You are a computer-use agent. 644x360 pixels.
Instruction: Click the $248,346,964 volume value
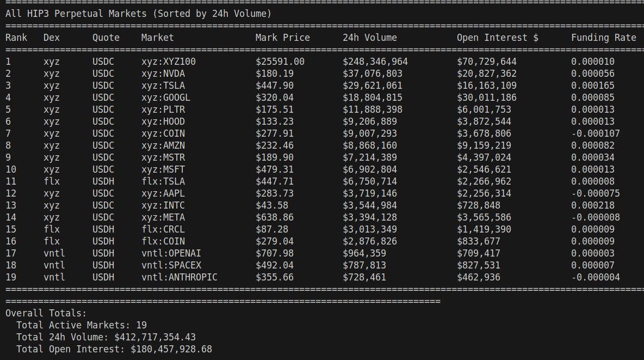pyautogui.click(x=375, y=62)
